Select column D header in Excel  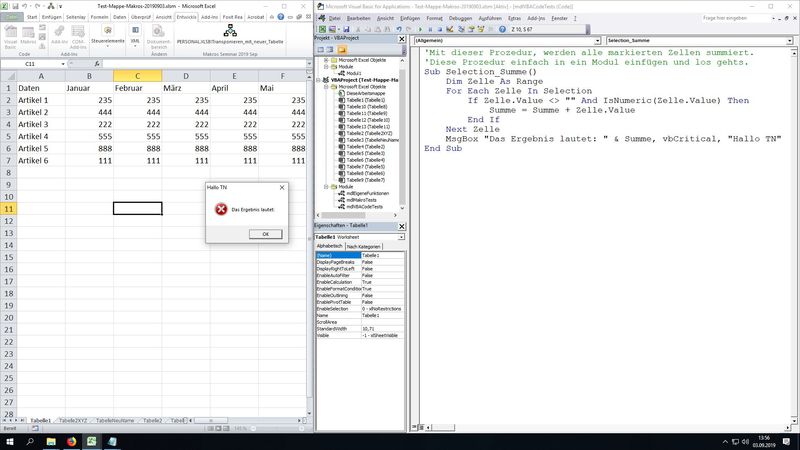pyautogui.click(x=186, y=76)
